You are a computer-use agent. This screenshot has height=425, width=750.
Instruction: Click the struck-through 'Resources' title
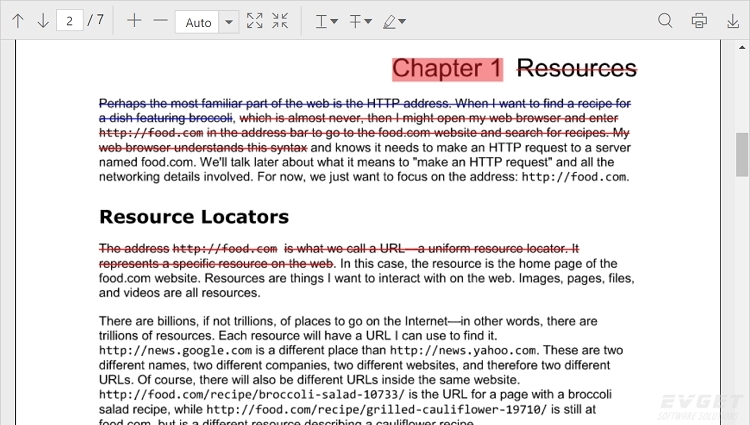576,68
